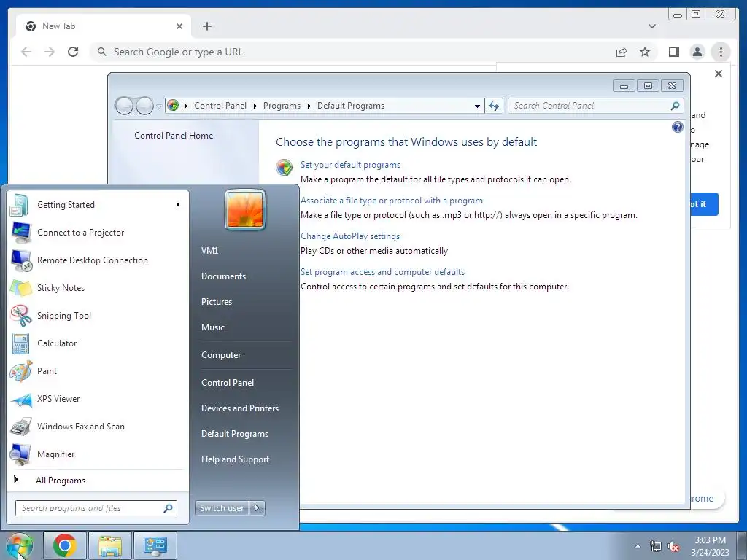The image size is (747, 560).
Task: Open Getting Started from the Start menu
Action: coord(97,205)
